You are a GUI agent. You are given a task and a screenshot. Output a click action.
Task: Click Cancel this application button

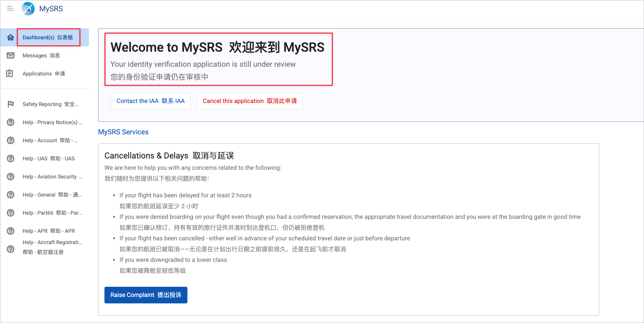click(250, 101)
